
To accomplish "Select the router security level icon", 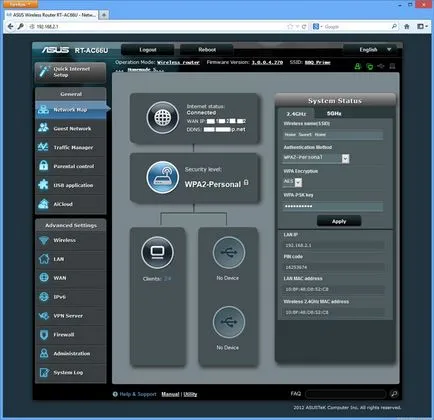I will pos(163,177).
